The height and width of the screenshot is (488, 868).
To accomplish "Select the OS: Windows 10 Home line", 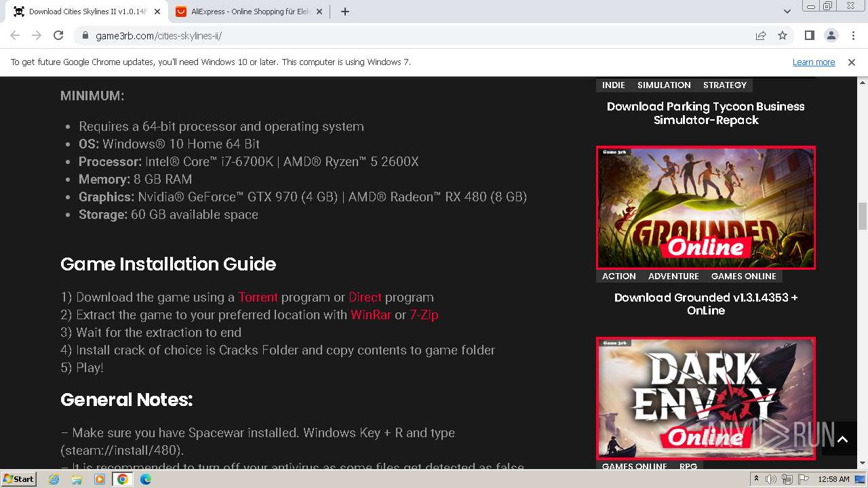I will (169, 144).
